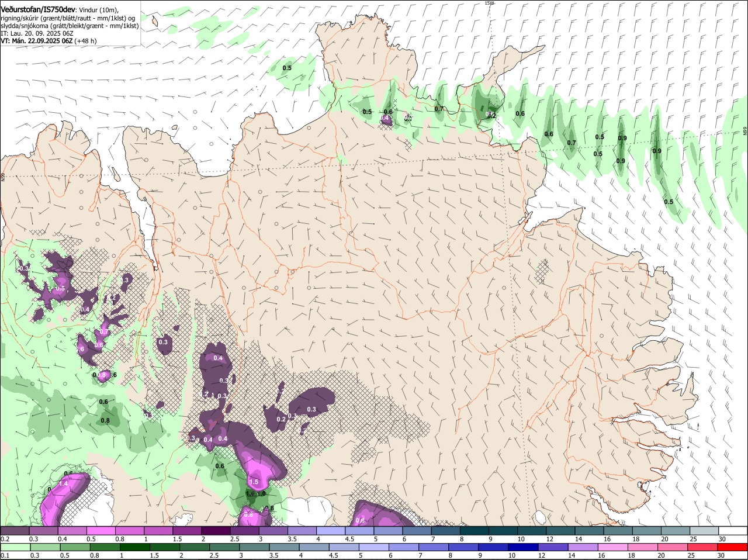Click the "0.2" value in the purple patch on the map
Image resolution: width=748 pixels, height=560 pixels.
point(280,419)
